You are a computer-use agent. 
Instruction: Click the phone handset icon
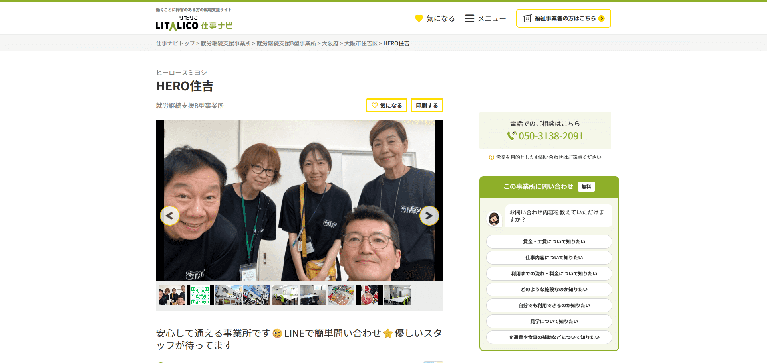point(511,136)
